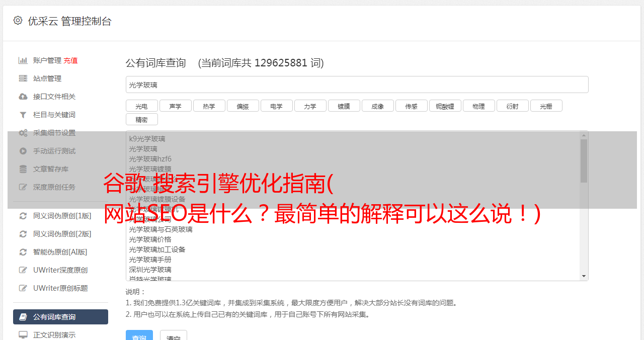This screenshot has width=644, height=340.
Task: Click the bar chart icon for 账户管理
Action: tap(23, 60)
